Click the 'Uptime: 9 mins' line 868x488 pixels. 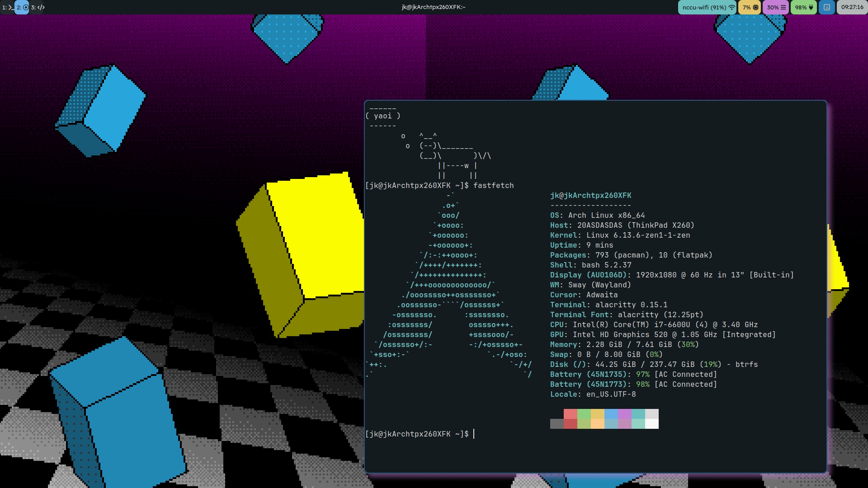[581, 245]
